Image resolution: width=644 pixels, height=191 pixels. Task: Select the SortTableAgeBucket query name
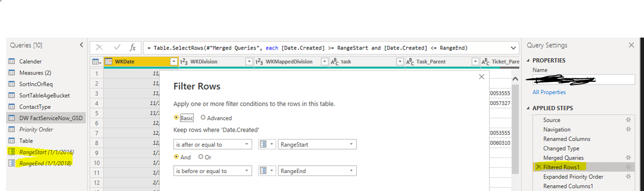[45, 95]
